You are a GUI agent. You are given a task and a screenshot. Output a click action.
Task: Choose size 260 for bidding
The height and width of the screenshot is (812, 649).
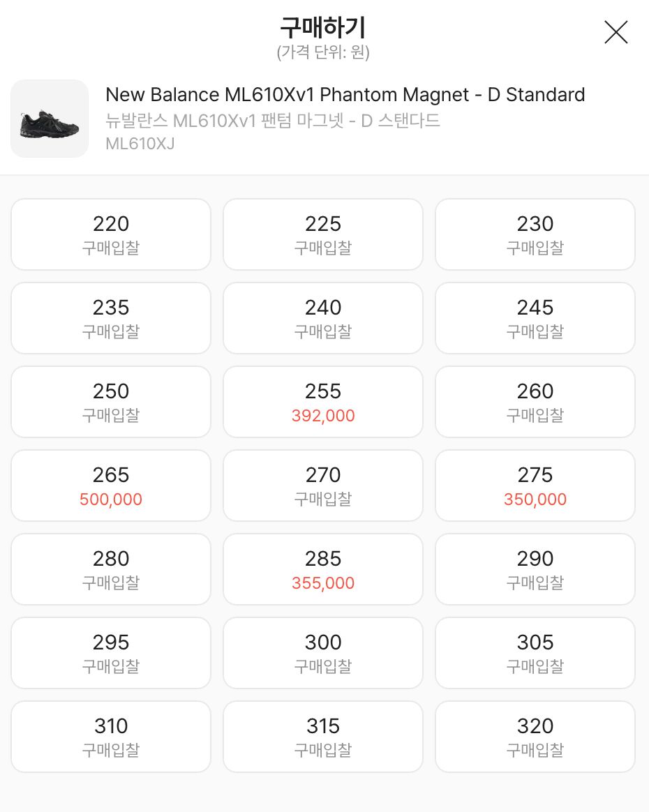(535, 402)
